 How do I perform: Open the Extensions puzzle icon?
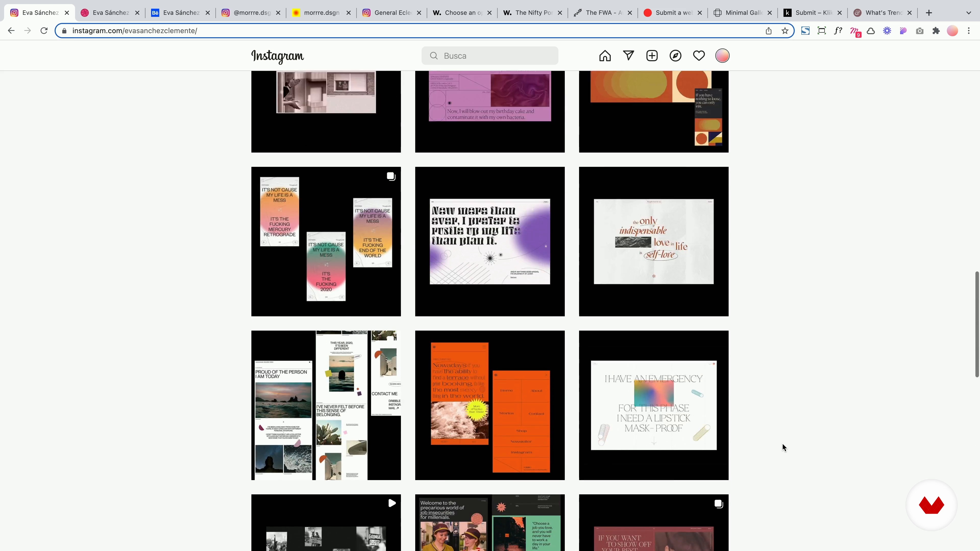936,31
